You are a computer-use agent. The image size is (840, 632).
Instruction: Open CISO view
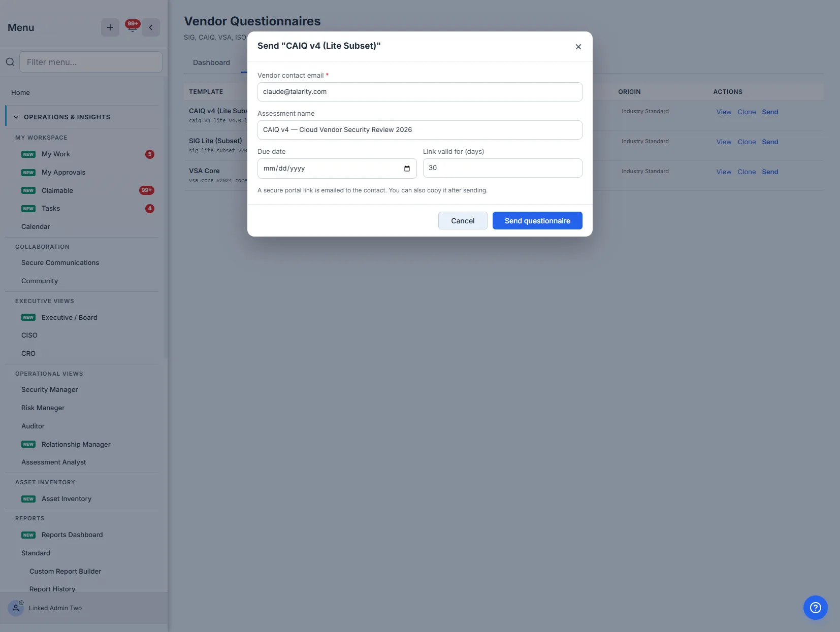tap(29, 336)
